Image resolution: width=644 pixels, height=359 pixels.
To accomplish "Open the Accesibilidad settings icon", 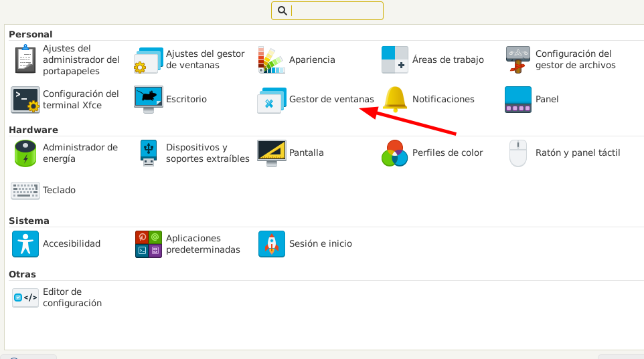I will click(x=25, y=244).
